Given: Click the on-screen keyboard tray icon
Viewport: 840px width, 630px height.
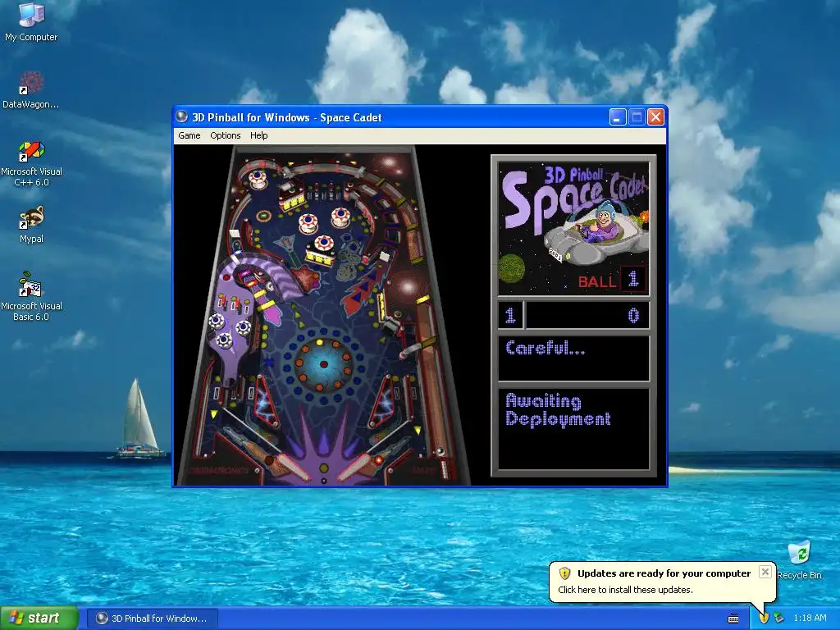Looking at the screenshot, I should tap(733, 619).
